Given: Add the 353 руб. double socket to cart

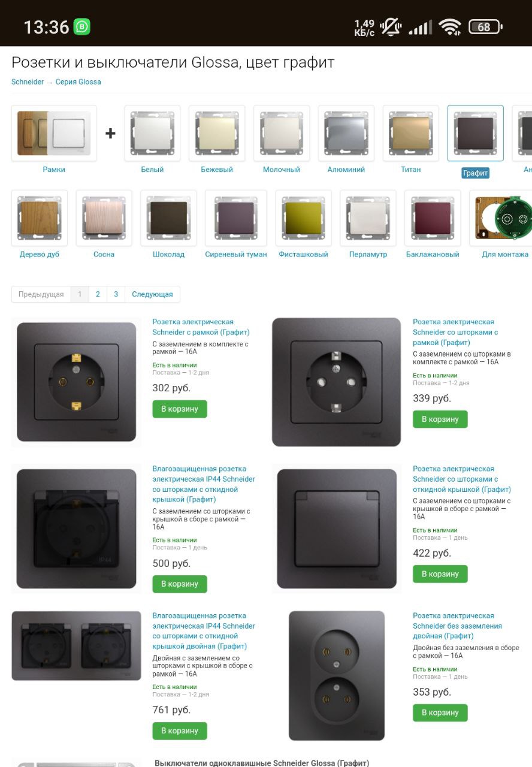Looking at the screenshot, I should (440, 712).
